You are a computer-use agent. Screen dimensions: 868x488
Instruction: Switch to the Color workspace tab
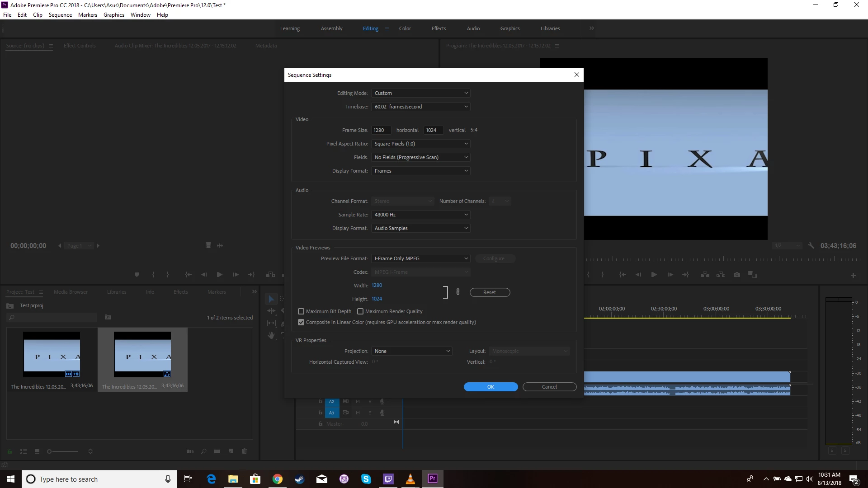(x=405, y=28)
